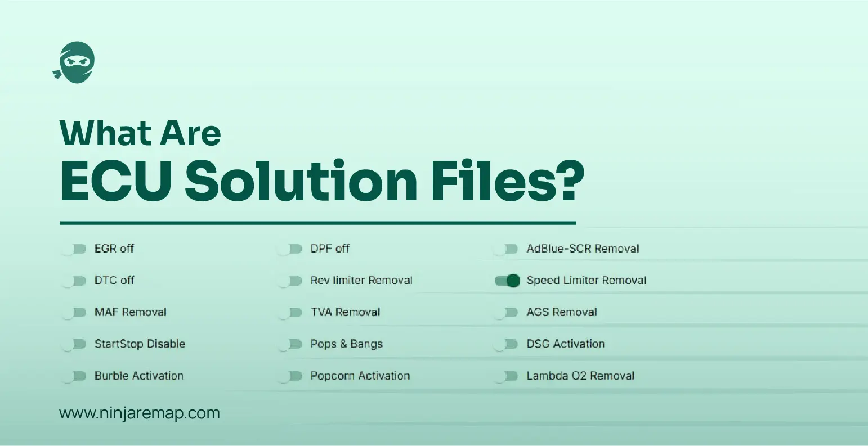Enable DSG Activation switch
This screenshot has width=868, height=446.
(x=509, y=344)
